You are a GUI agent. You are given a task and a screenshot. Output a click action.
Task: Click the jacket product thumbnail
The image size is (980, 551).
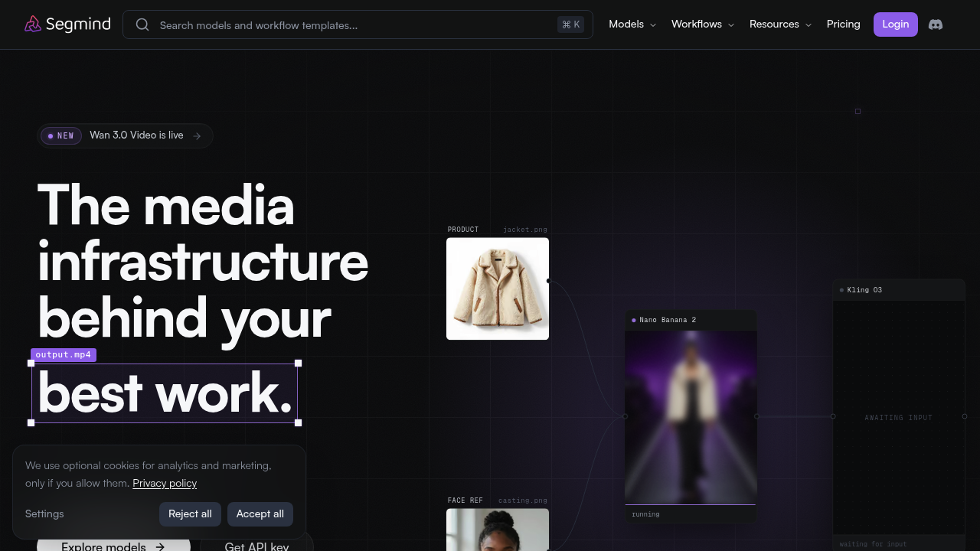[x=498, y=289]
